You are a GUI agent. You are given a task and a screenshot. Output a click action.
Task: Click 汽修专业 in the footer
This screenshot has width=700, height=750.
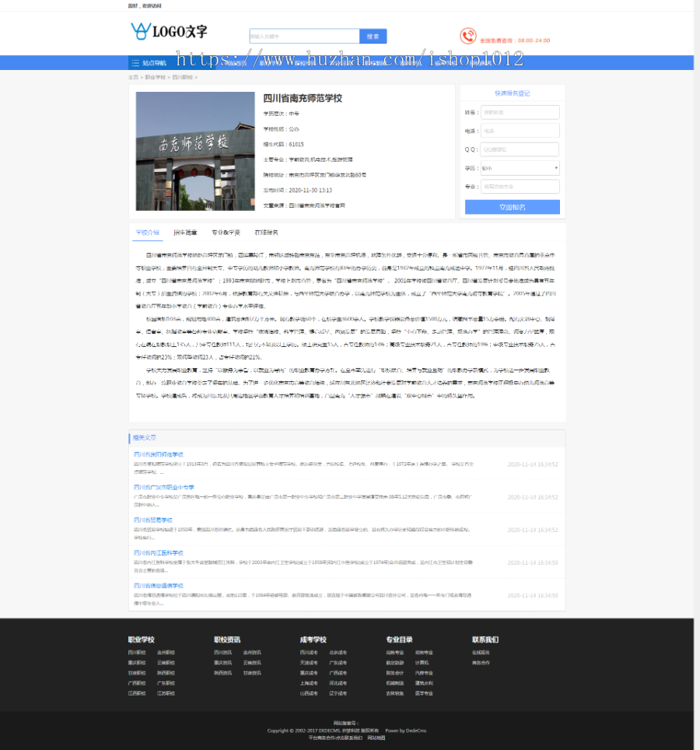(424, 673)
